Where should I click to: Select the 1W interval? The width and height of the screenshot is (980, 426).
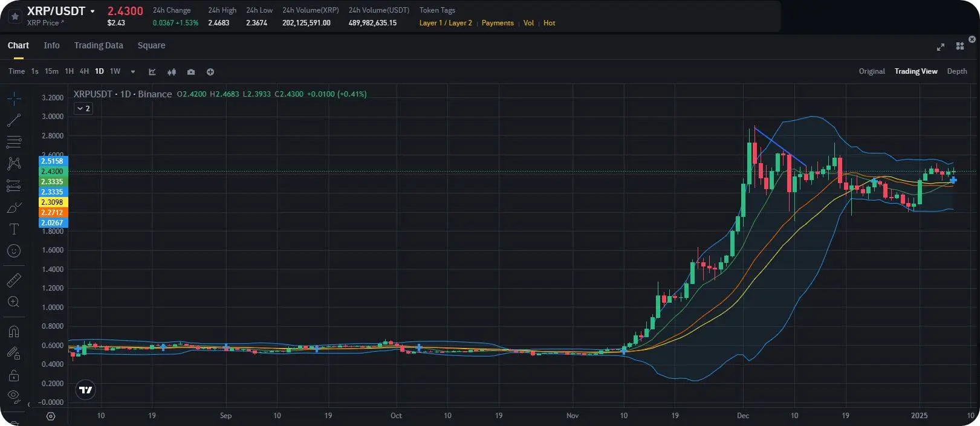(x=115, y=71)
